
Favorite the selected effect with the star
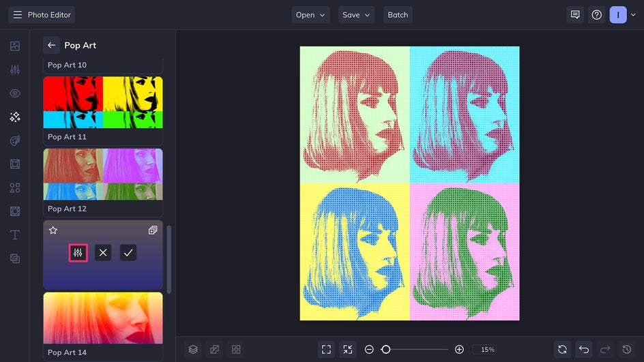[53, 230]
